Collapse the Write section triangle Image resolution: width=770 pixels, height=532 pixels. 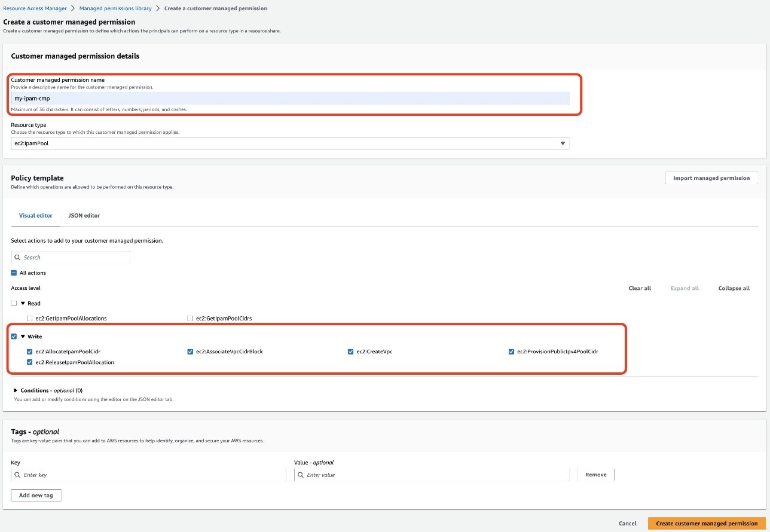click(23, 337)
